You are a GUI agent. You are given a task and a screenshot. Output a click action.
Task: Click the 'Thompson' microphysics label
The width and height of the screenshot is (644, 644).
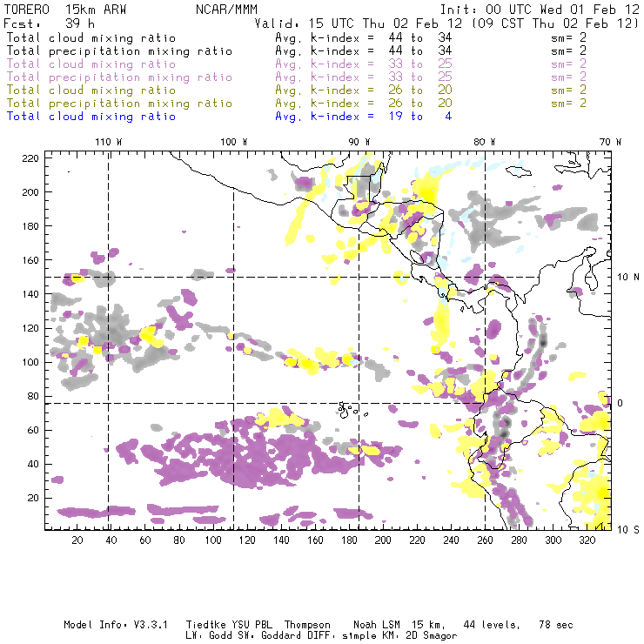(x=307, y=625)
